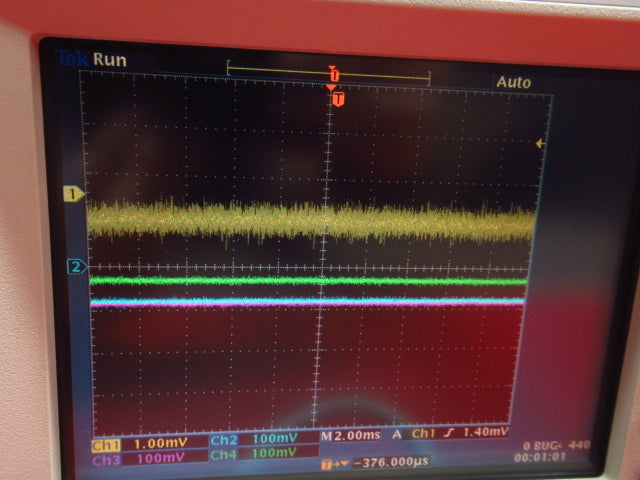Click the Auto trigger mode label
640x480 pixels.
point(513,82)
